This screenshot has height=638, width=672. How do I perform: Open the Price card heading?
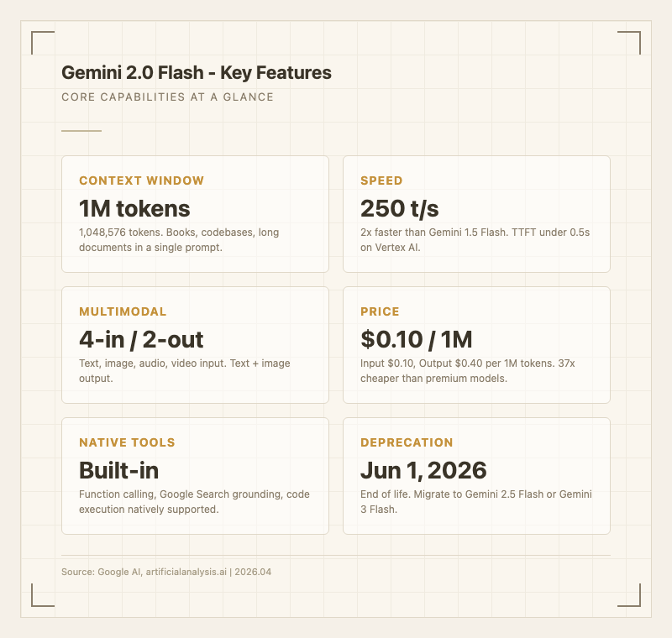tap(380, 311)
